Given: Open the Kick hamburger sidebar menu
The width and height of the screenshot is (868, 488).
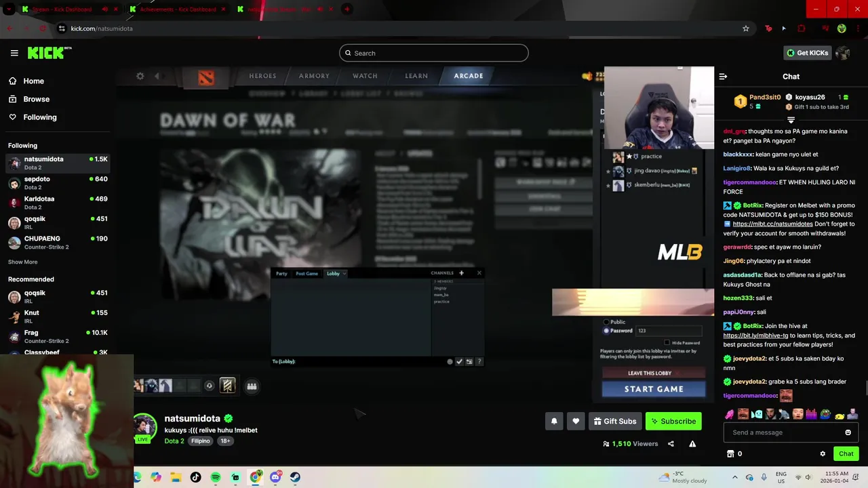Looking at the screenshot, I should click(14, 53).
